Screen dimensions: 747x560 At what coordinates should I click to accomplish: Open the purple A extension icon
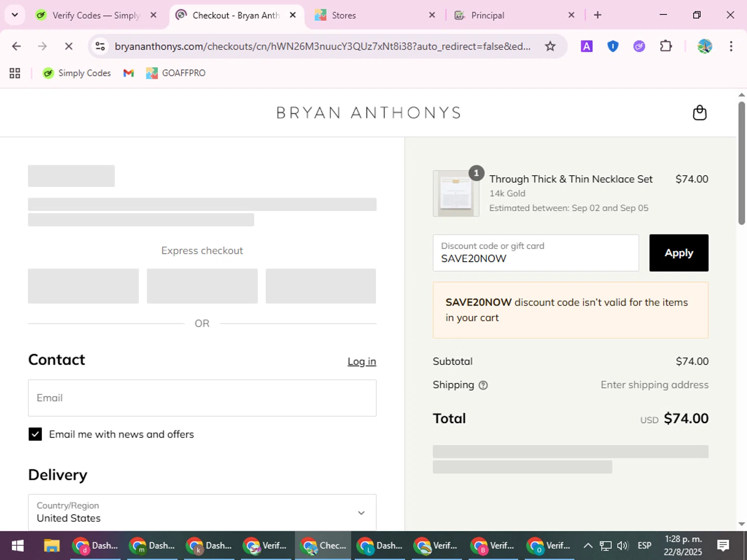[587, 46]
